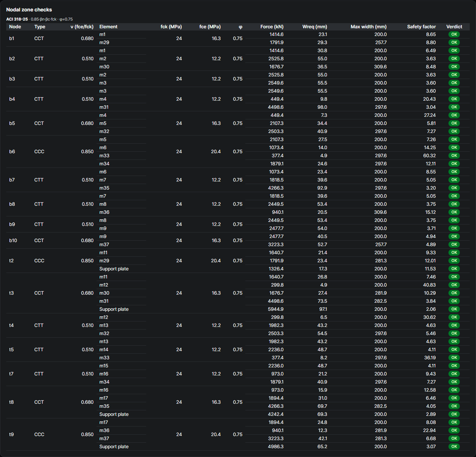
Task: Click node t9 row label
Action: 11,434
